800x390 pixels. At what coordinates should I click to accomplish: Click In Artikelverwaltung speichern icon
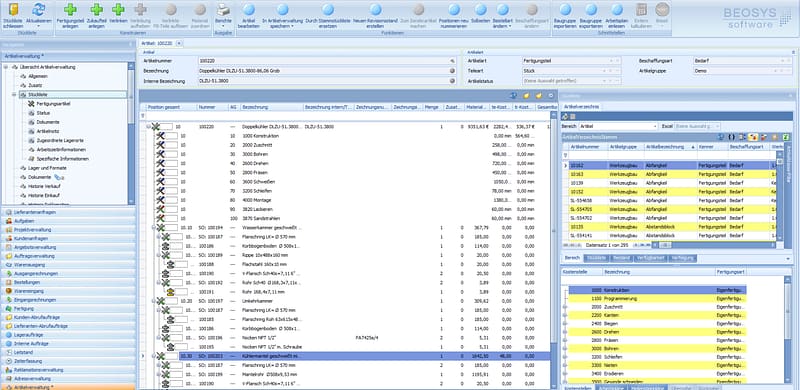[283, 9]
